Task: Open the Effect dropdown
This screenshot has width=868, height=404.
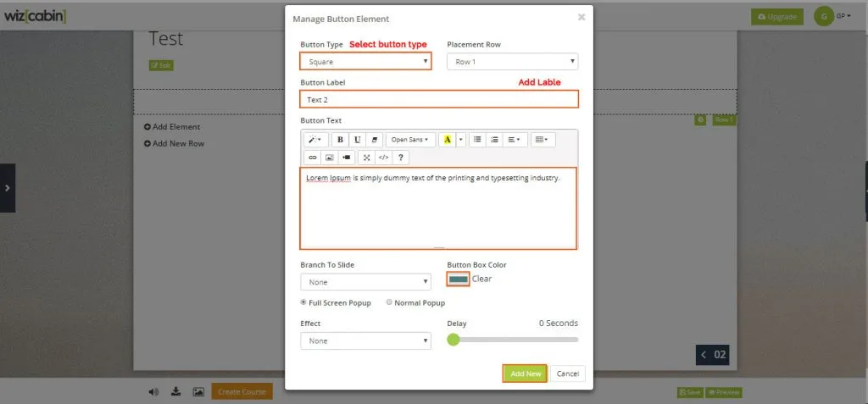Action: [x=365, y=340]
